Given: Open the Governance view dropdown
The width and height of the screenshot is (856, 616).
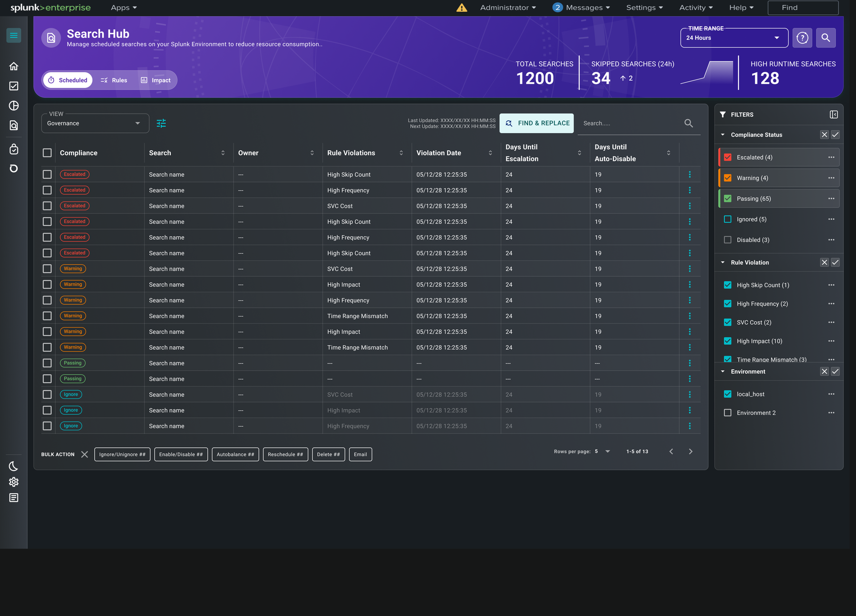Looking at the screenshot, I should [95, 123].
